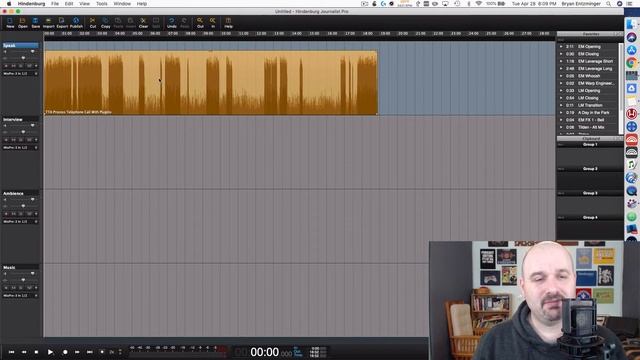The height and width of the screenshot is (360, 640).
Task: Clear the selection with the Clear icon
Action: tap(143, 23)
